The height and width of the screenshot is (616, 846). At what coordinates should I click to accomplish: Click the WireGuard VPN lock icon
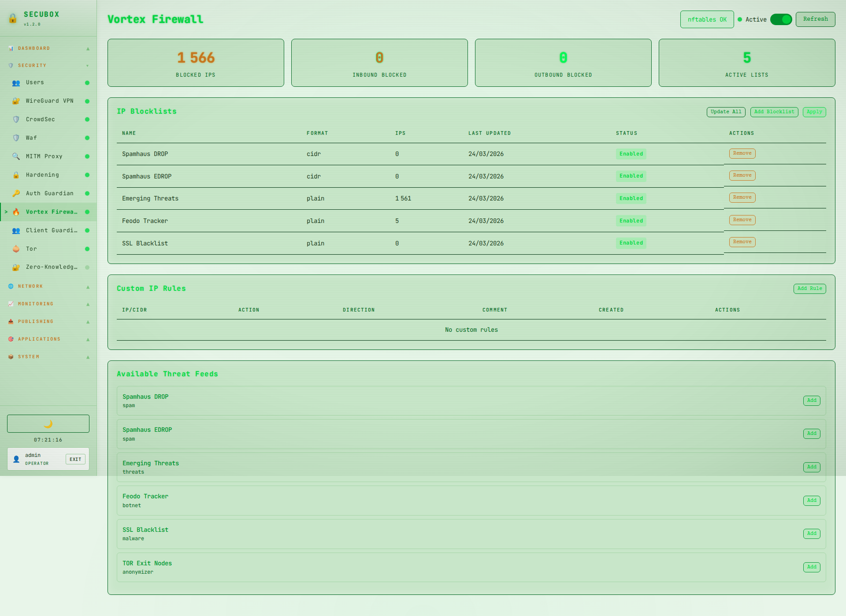tap(16, 101)
